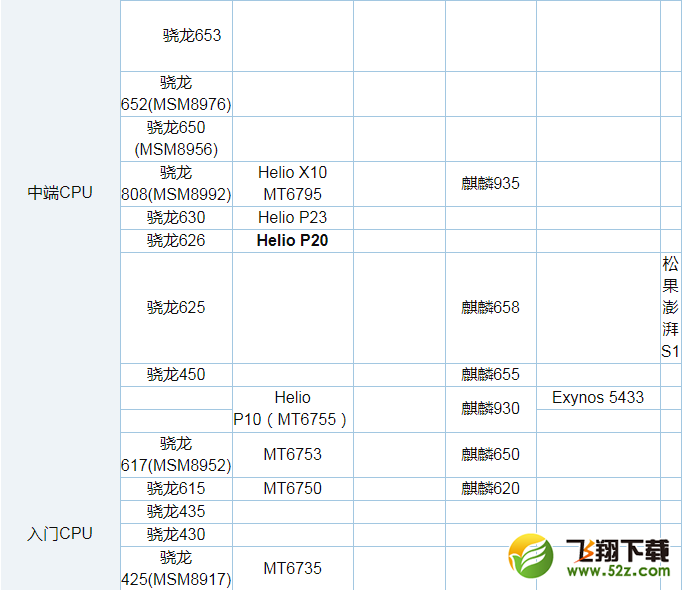The width and height of the screenshot is (682, 590).
Task: Click the 骁龙653 table cell
Action: point(192,35)
